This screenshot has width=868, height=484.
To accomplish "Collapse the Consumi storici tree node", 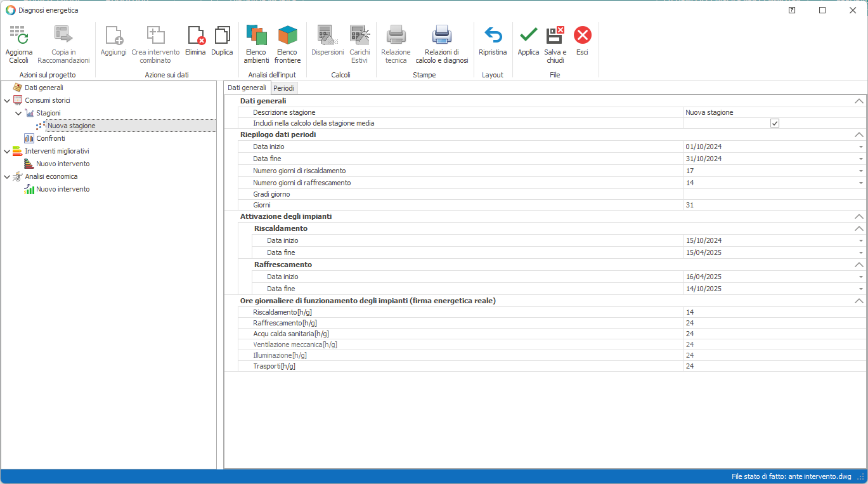I will (x=7, y=100).
